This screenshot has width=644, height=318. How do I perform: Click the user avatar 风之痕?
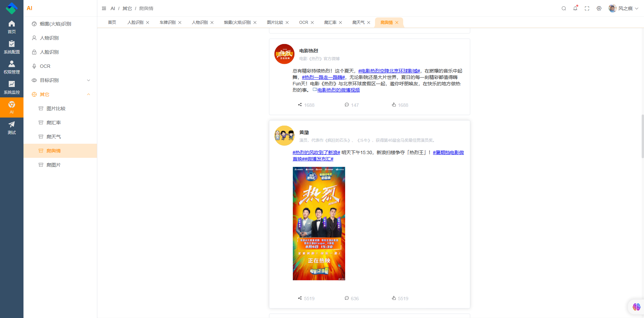pyautogui.click(x=612, y=8)
